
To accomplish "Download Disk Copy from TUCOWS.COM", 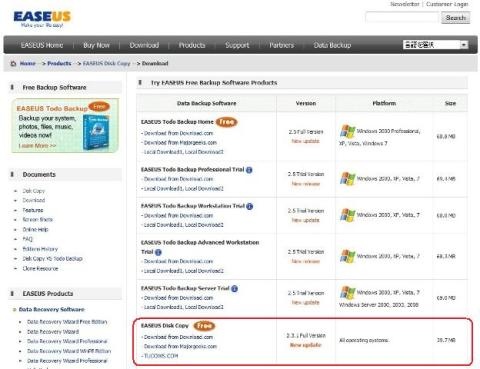I will (x=161, y=356).
